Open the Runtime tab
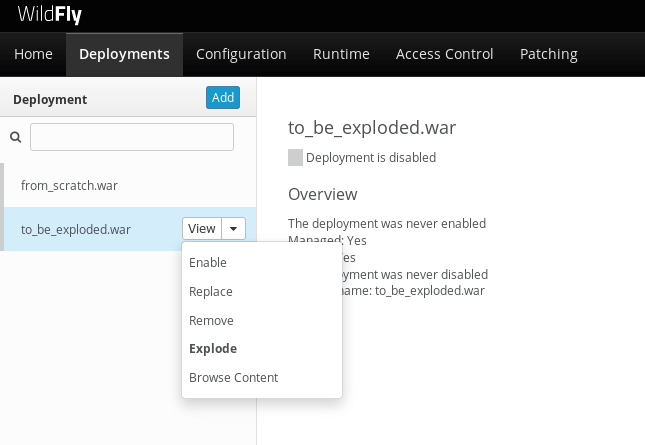The image size is (645, 445). tap(341, 54)
